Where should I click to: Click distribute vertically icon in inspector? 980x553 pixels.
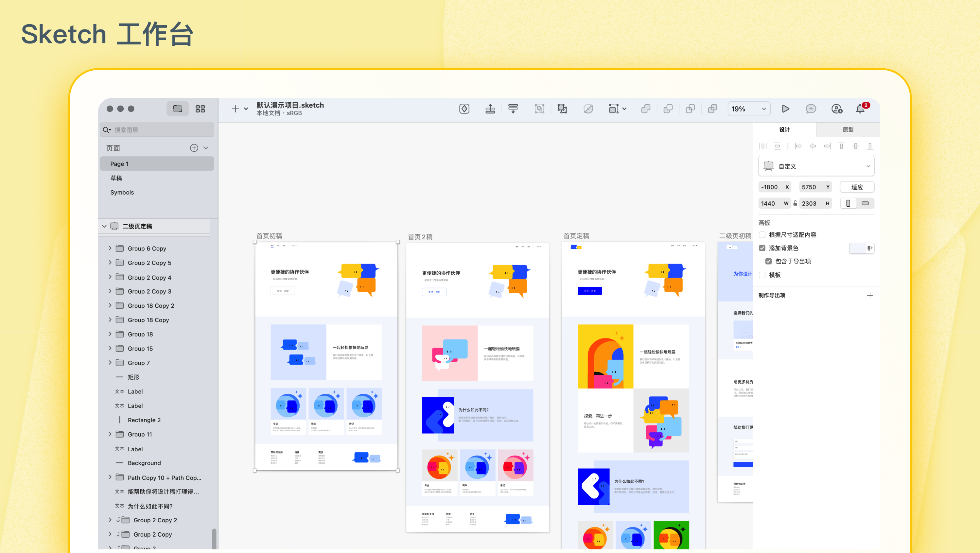coord(777,146)
